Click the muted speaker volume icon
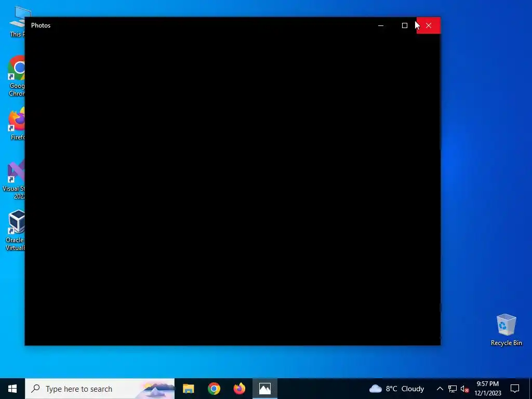This screenshot has height=399, width=532. point(464,389)
